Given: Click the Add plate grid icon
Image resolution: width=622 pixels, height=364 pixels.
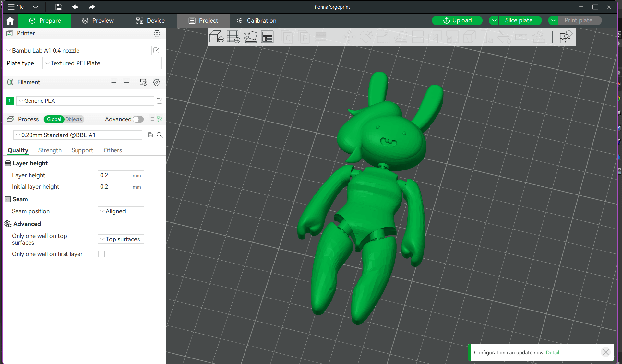Looking at the screenshot, I should (x=233, y=37).
